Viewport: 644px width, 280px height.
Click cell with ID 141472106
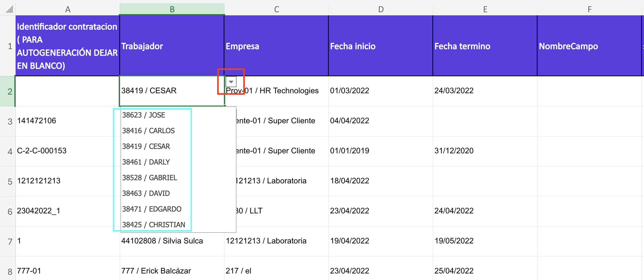point(68,121)
